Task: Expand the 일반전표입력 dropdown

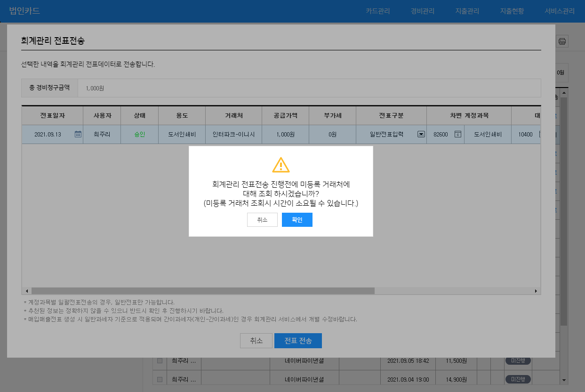Action: click(421, 134)
